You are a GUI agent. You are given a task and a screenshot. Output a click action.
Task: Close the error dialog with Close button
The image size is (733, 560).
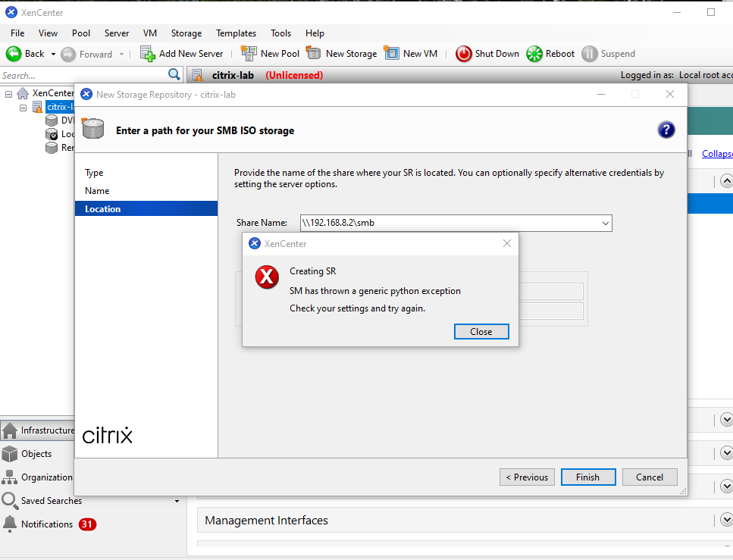(481, 331)
